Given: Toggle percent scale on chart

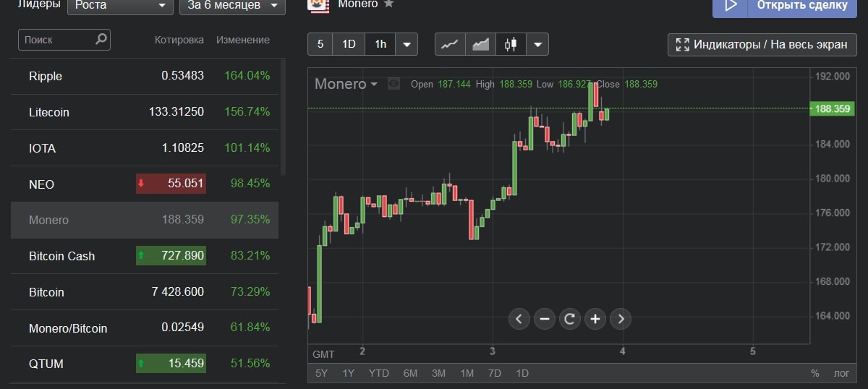Looking at the screenshot, I should 815,373.
